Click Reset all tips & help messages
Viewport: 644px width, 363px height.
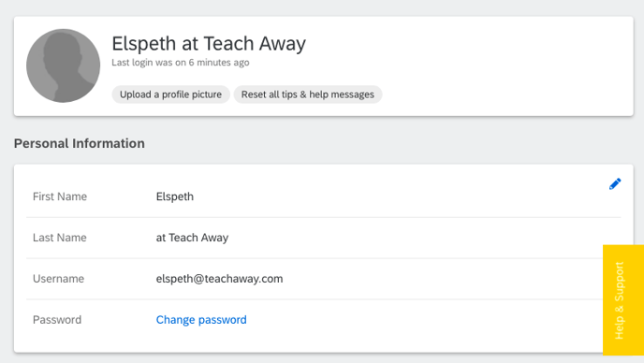[308, 94]
